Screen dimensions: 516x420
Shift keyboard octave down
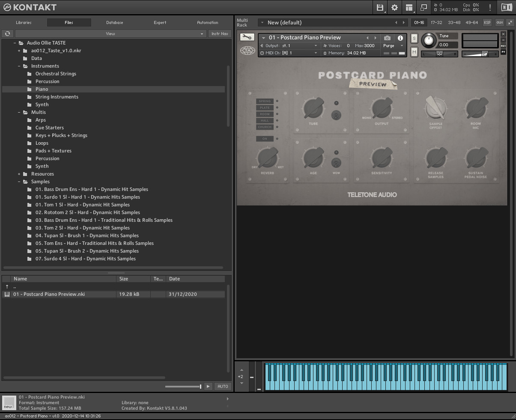tap(241, 383)
